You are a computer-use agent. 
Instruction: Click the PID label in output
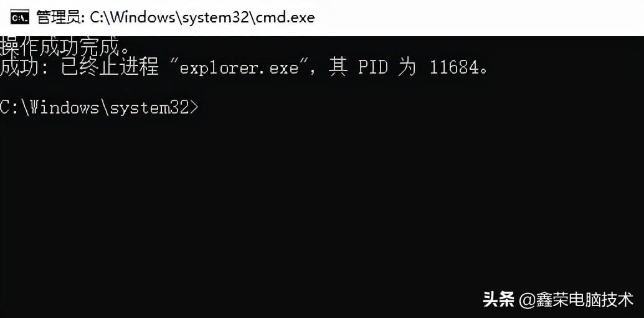[373, 68]
